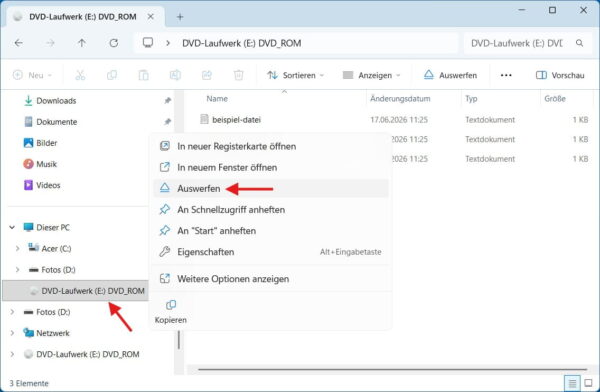
Task: Open the three-dot more options menu
Action: pos(506,75)
